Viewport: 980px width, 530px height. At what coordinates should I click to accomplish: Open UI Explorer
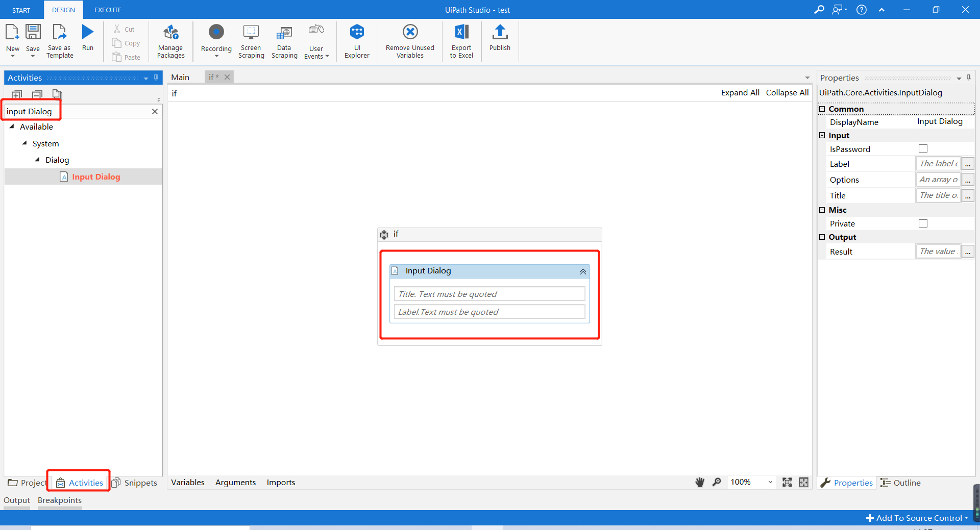(x=356, y=41)
